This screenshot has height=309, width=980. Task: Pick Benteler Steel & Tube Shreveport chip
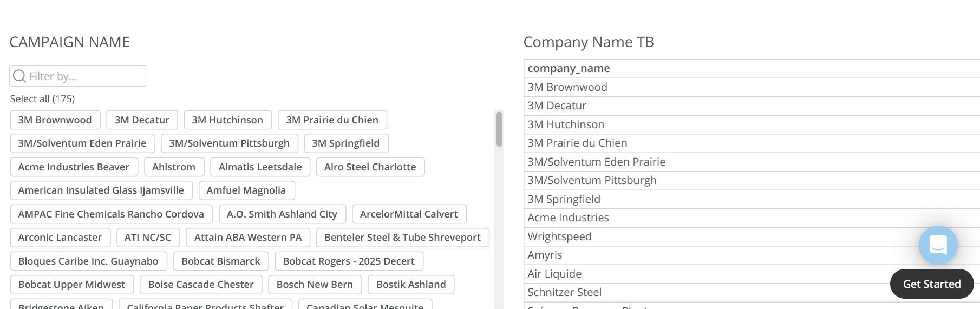click(x=402, y=238)
